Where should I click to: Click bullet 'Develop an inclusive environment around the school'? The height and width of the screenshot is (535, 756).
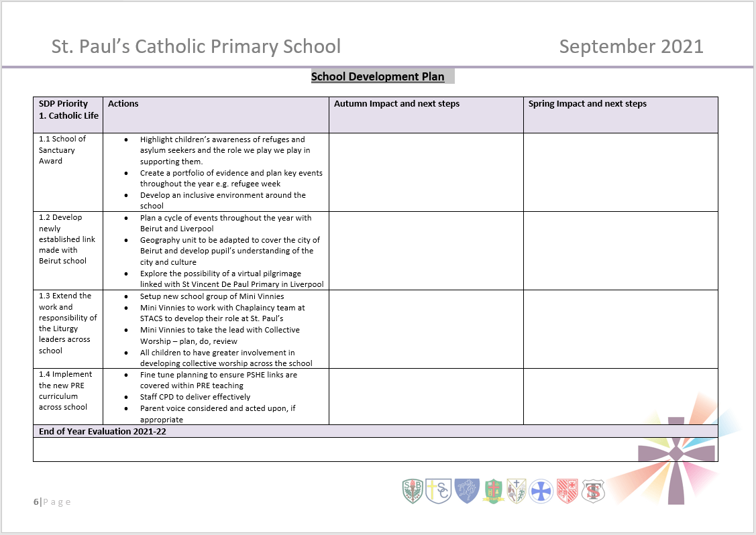223,200
